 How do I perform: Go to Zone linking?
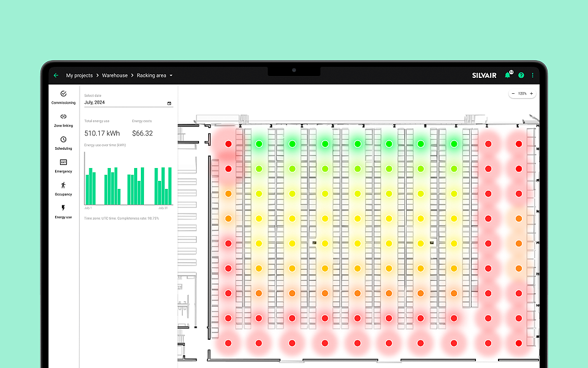tap(64, 120)
